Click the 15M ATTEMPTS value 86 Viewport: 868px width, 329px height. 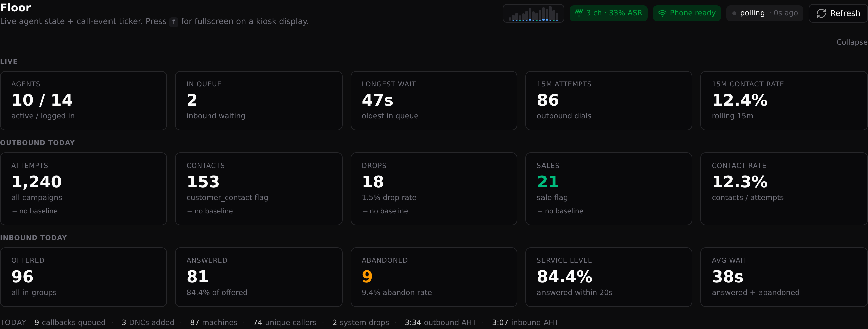tap(548, 100)
